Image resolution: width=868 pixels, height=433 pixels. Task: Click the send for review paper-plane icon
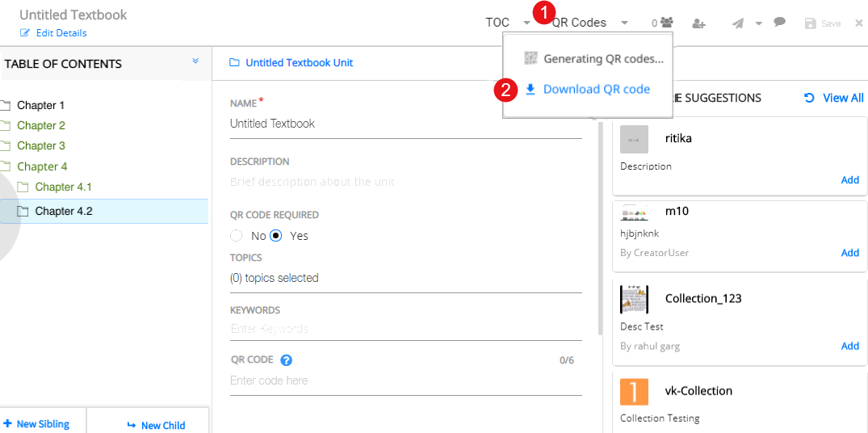(x=738, y=23)
